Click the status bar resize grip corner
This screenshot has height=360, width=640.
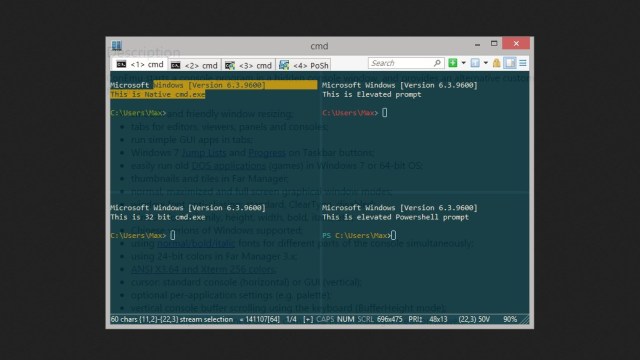(525, 320)
